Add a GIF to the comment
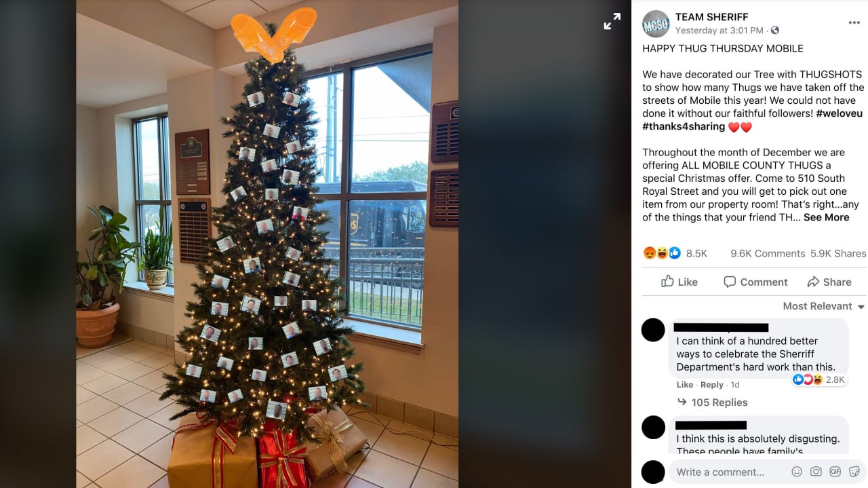Image resolution: width=868 pixels, height=488 pixels. tap(835, 472)
